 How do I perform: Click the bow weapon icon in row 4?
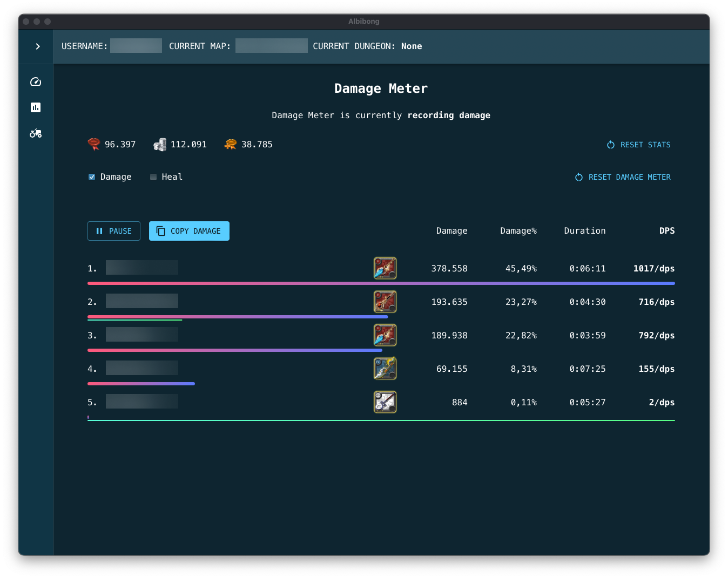[385, 369]
